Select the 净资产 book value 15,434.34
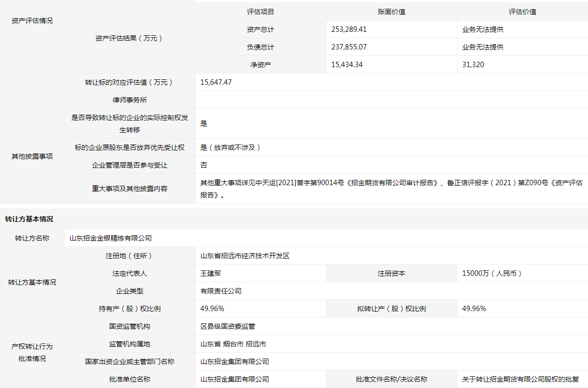588x388 pixels. tap(347, 64)
